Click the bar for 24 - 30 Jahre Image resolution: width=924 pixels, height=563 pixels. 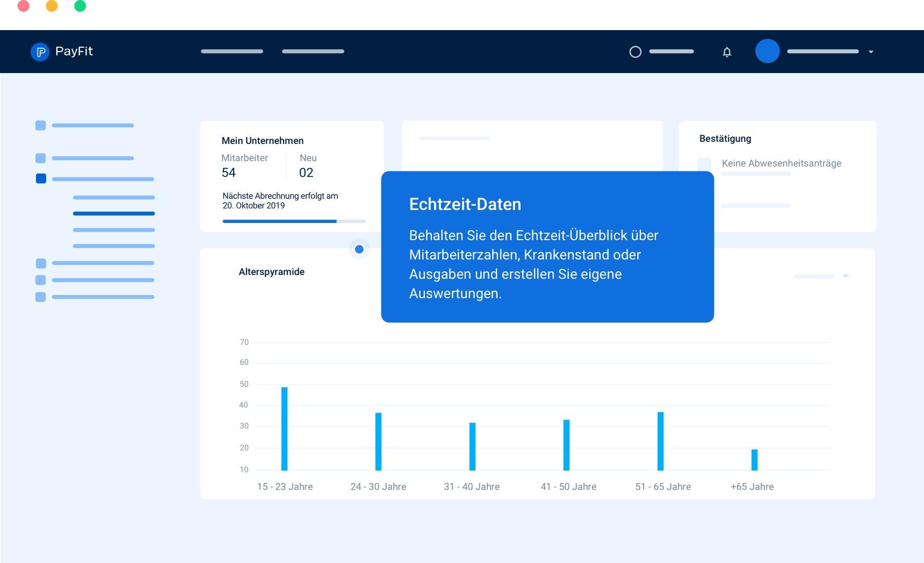pos(378,442)
